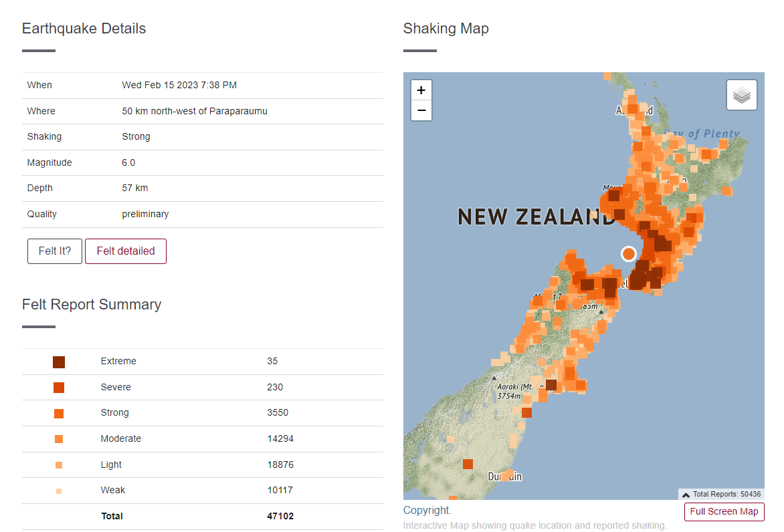Image resolution: width=784 pixels, height=532 pixels.
Task: Click the Extreme count 35
Action: click(x=272, y=361)
